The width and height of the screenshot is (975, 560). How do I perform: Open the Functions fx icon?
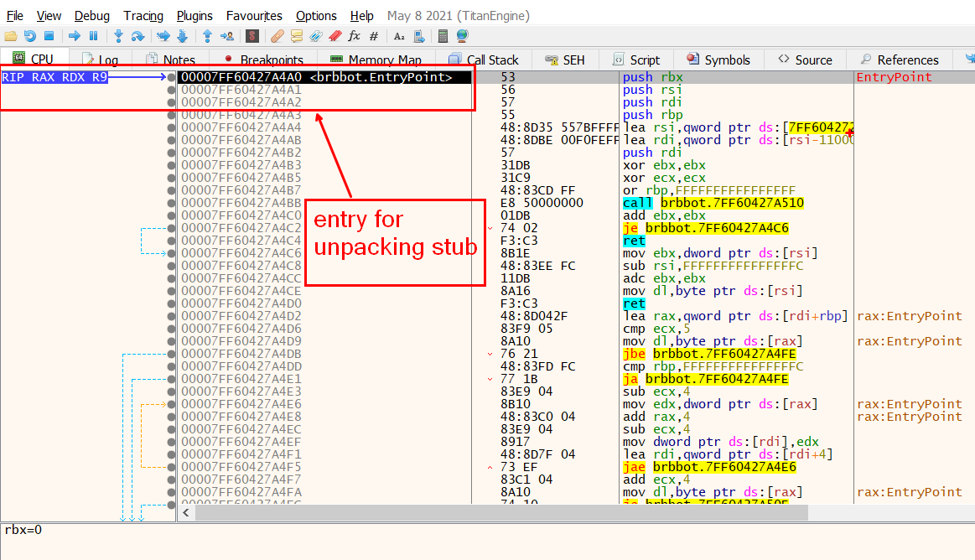point(354,36)
